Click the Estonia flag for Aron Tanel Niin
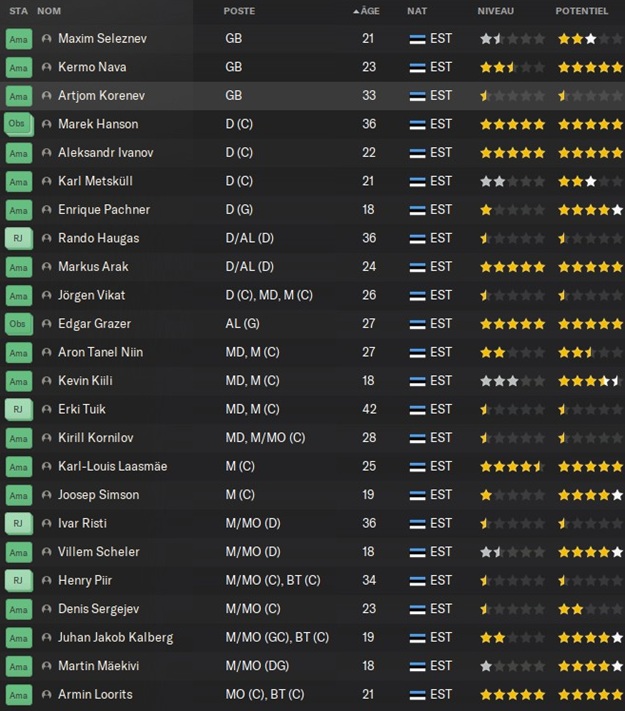Image resolution: width=625 pixels, height=711 pixels. (417, 352)
